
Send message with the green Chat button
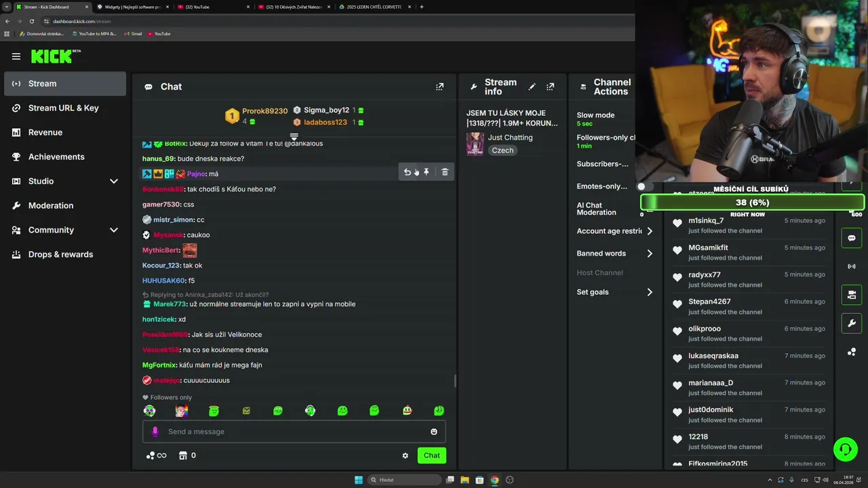[432, 455]
